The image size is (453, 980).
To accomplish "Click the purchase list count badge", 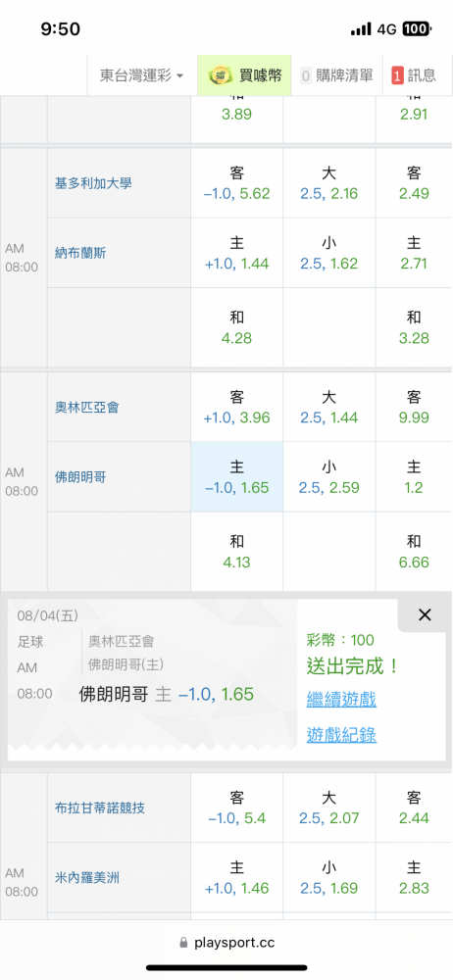I will coord(306,75).
